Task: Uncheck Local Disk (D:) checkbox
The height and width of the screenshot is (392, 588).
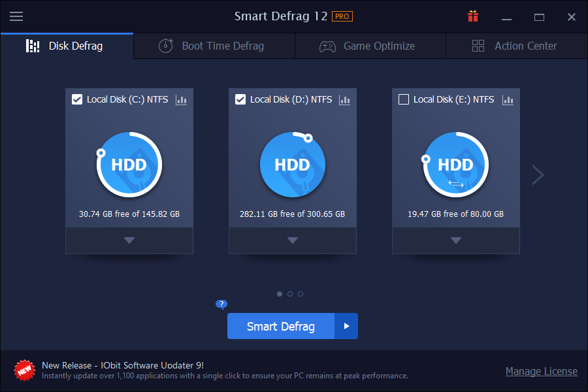Action: pos(240,99)
